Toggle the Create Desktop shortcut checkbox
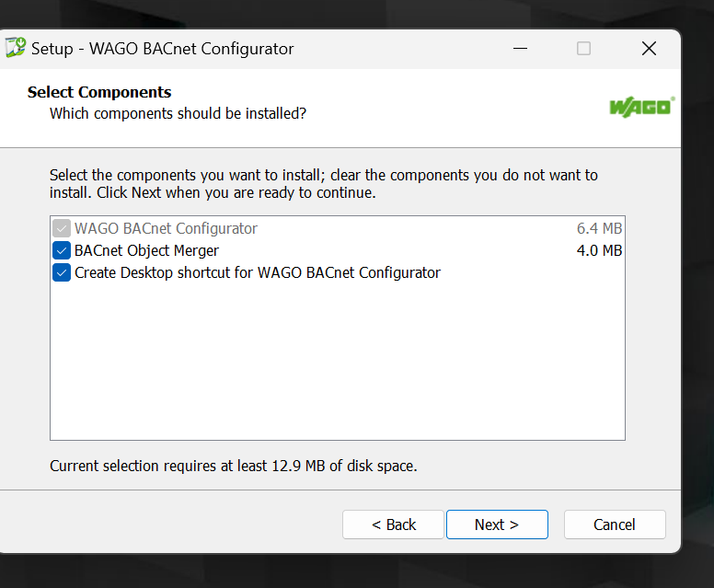This screenshot has height=588, width=714. coord(62,272)
